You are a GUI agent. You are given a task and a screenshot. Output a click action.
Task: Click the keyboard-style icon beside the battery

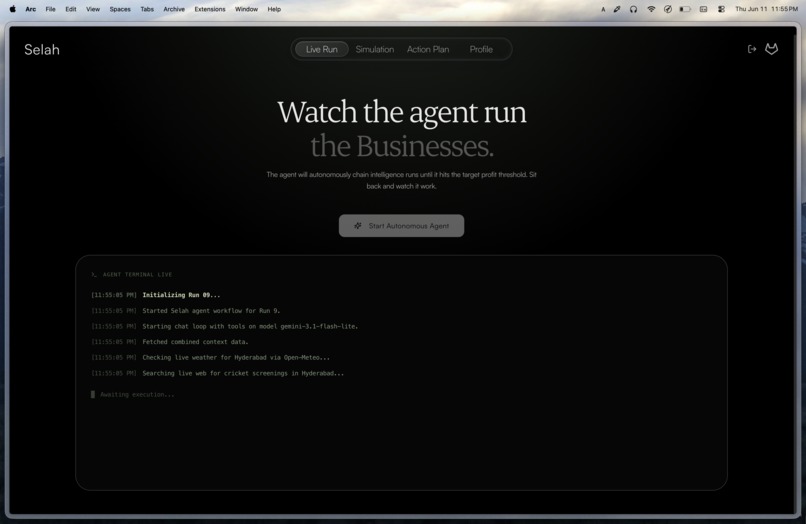point(703,9)
